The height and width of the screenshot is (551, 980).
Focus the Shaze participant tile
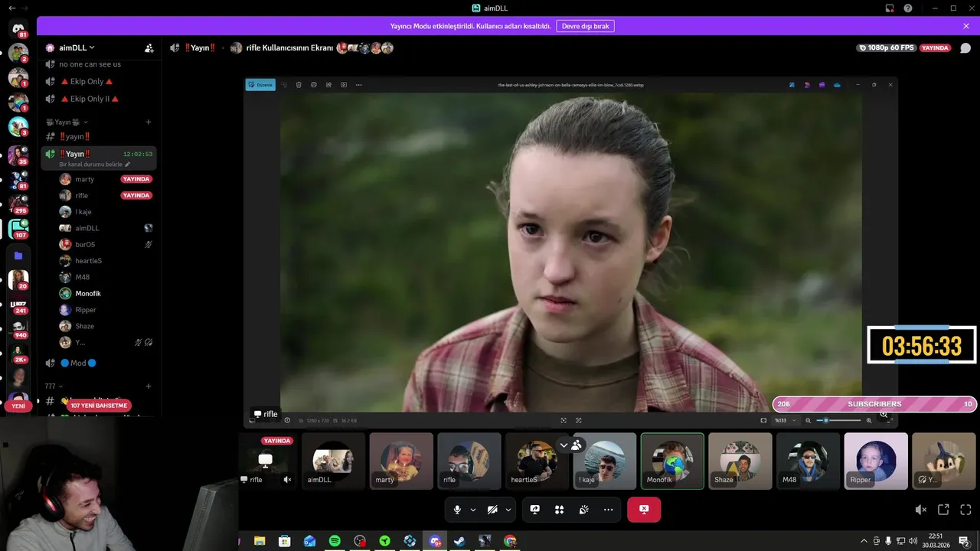pyautogui.click(x=740, y=461)
